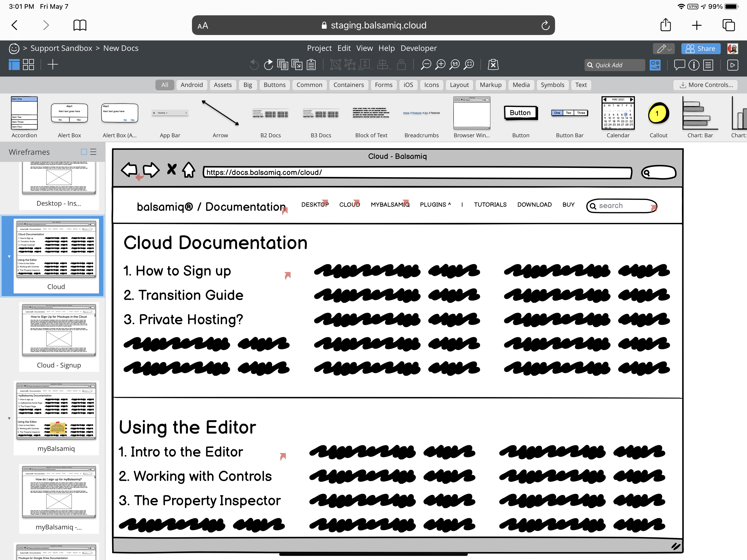
Task: Click the redo arrow icon
Action: coord(268,65)
